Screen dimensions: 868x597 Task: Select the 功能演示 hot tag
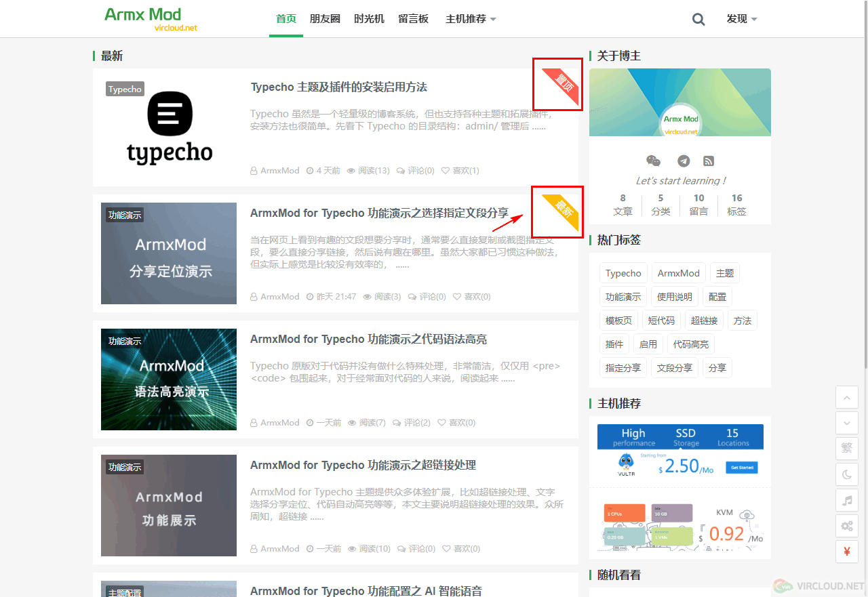(623, 297)
